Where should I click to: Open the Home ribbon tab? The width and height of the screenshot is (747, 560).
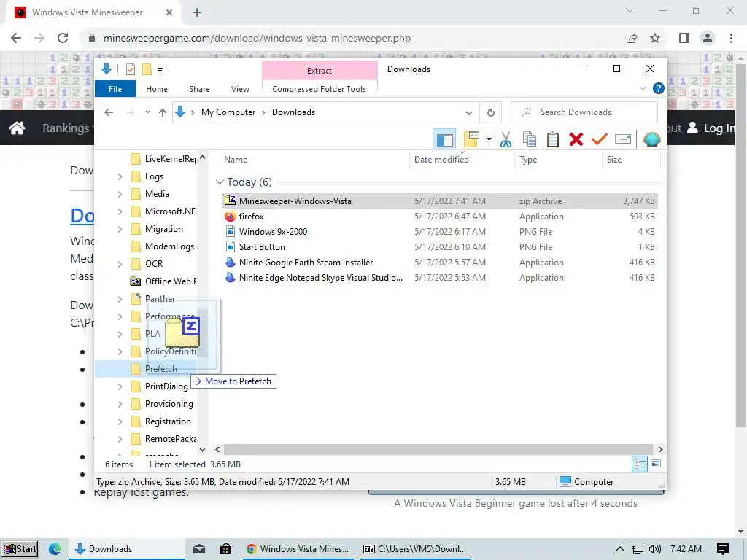point(157,89)
